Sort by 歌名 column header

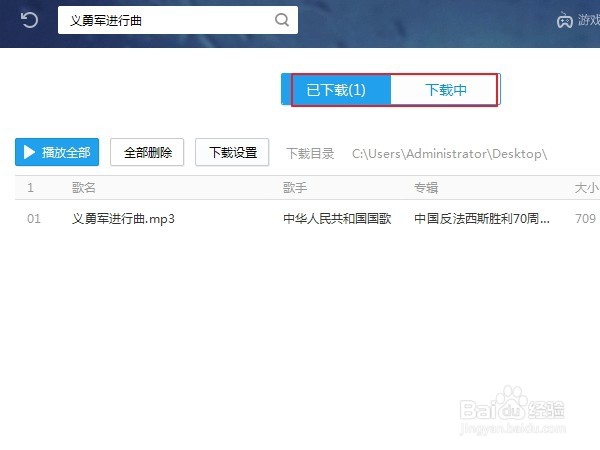pyautogui.click(x=84, y=188)
